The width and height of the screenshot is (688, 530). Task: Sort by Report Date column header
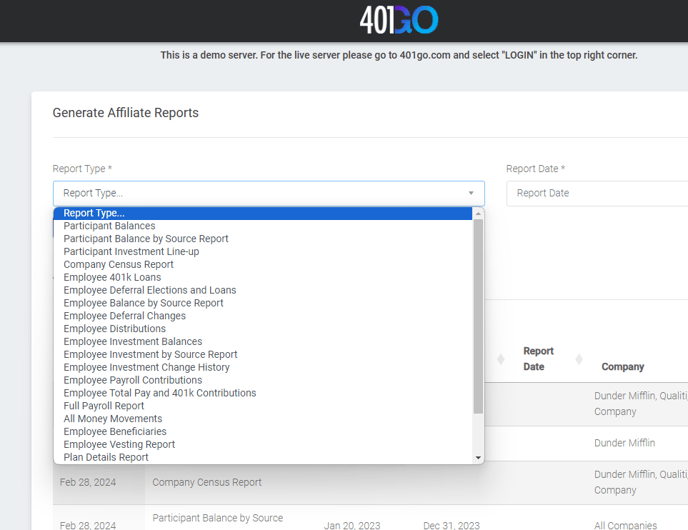coord(538,359)
